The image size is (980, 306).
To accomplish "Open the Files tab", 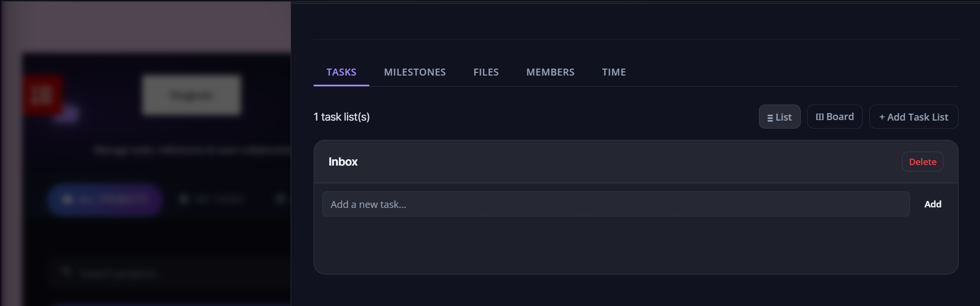I will tap(486, 72).
